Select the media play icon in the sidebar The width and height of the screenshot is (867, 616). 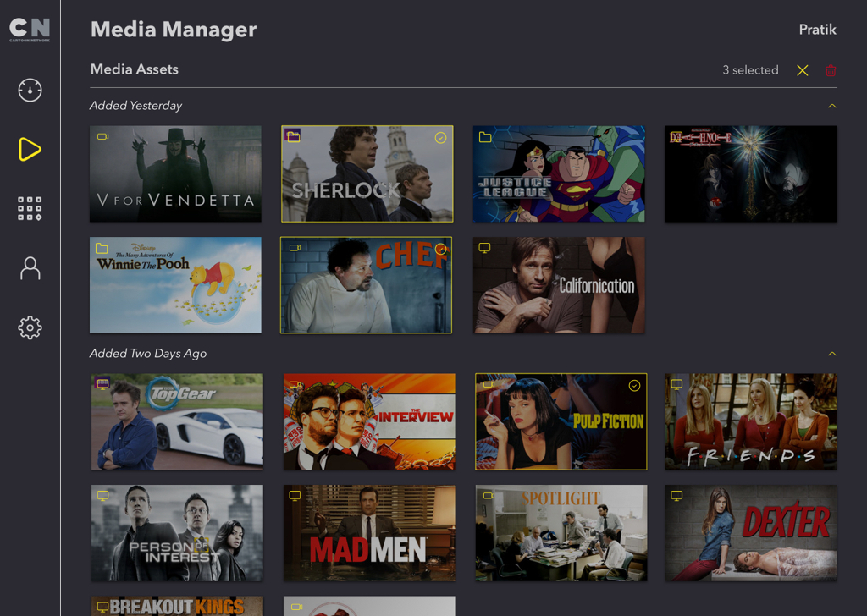[x=30, y=149]
